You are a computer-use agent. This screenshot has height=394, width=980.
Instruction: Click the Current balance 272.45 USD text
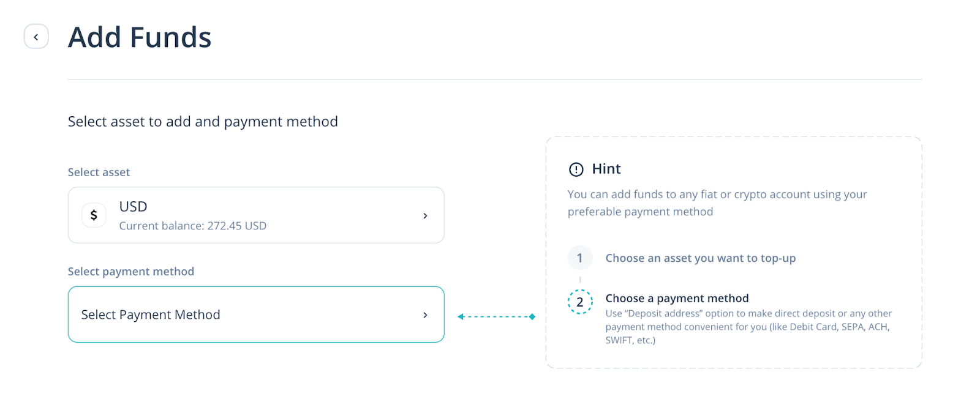192,226
